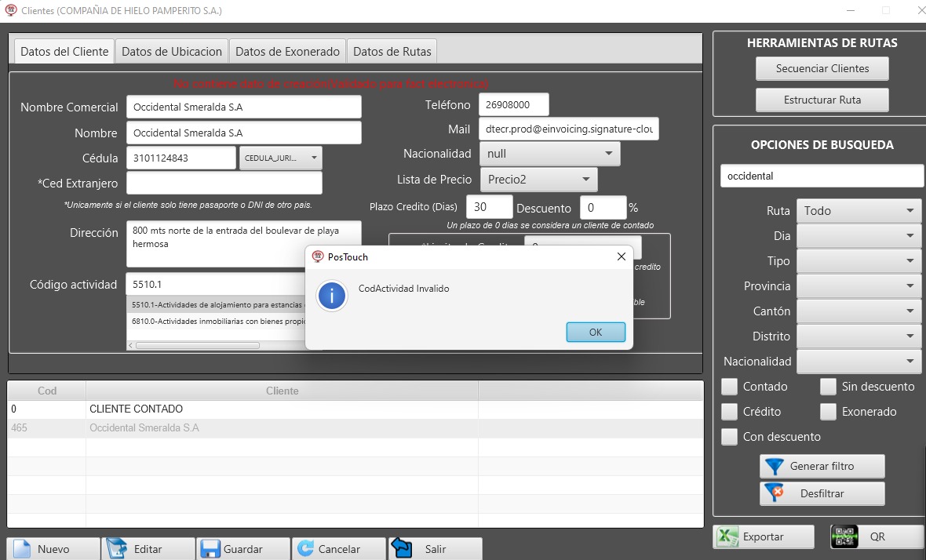Open the Ruta dropdown showing Todo

point(859,211)
